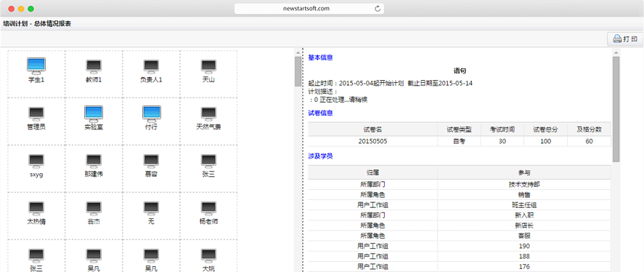The image size is (644, 272).
Task: Click the green maximize window button
Action: (x=30, y=9)
